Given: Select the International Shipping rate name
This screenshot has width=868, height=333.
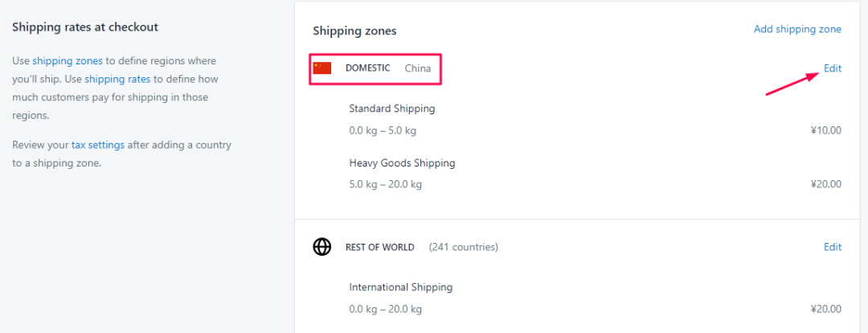Looking at the screenshot, I should [x=401, y=287].
